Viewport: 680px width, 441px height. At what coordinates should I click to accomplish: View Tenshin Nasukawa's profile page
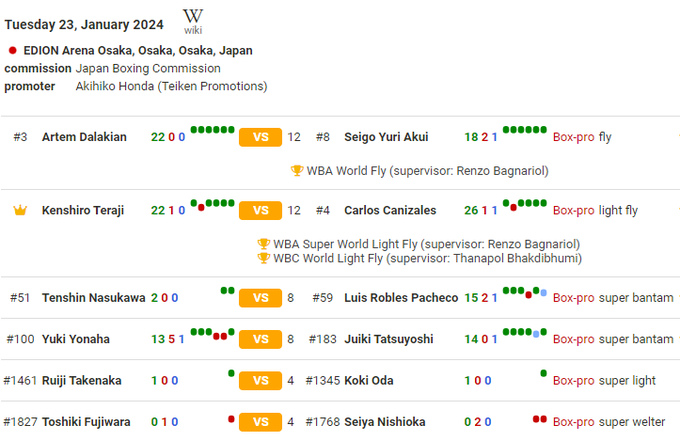pos(93,298)
